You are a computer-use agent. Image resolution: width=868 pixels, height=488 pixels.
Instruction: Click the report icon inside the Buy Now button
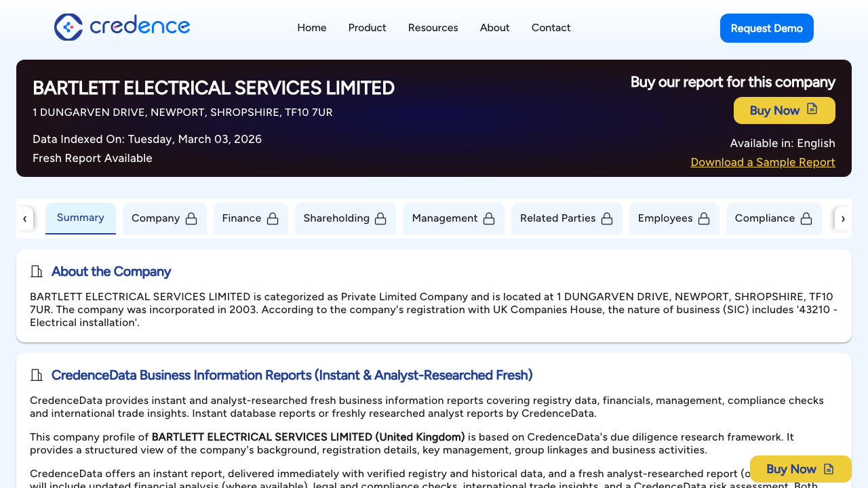[813, 110]
